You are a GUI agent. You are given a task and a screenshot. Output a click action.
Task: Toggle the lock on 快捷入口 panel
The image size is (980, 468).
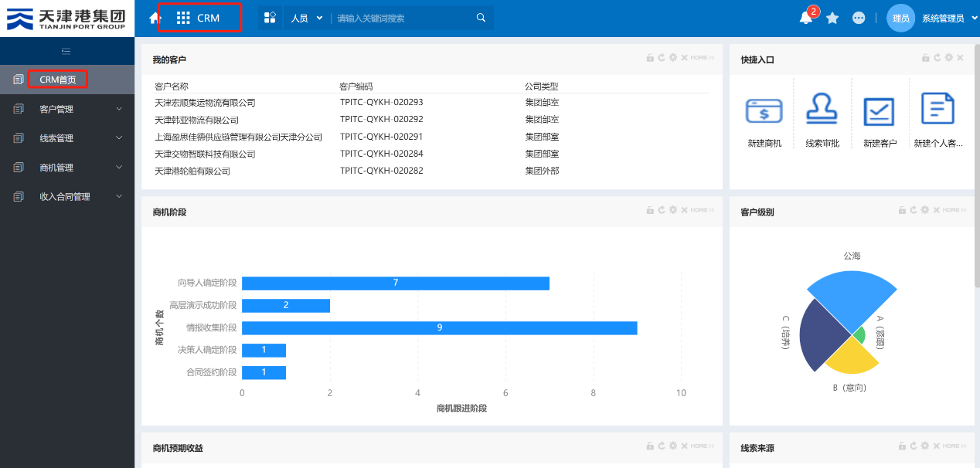(x=926, y=58)
